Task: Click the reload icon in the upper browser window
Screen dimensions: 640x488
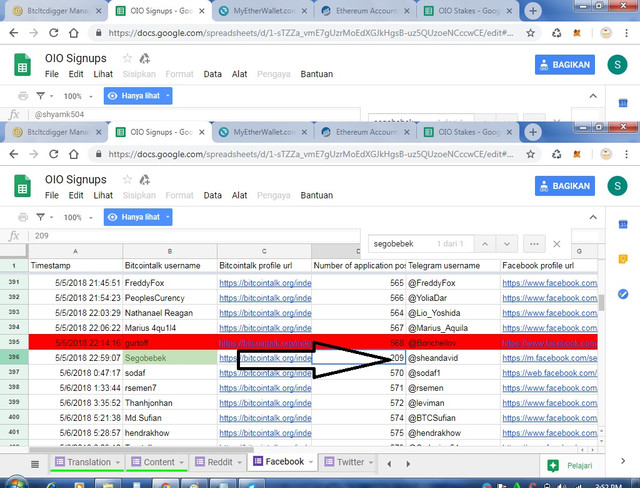Action: click(53, 33)
